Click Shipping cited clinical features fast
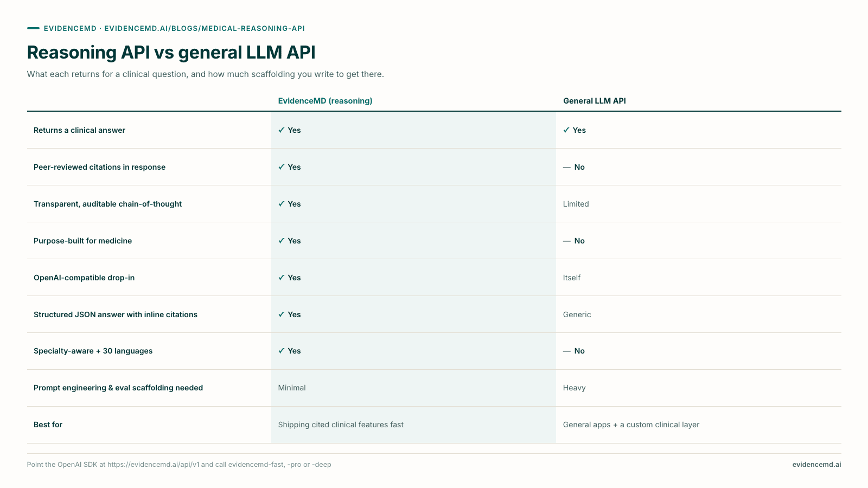This screenshot has height=488, width=868. [341, 425]
